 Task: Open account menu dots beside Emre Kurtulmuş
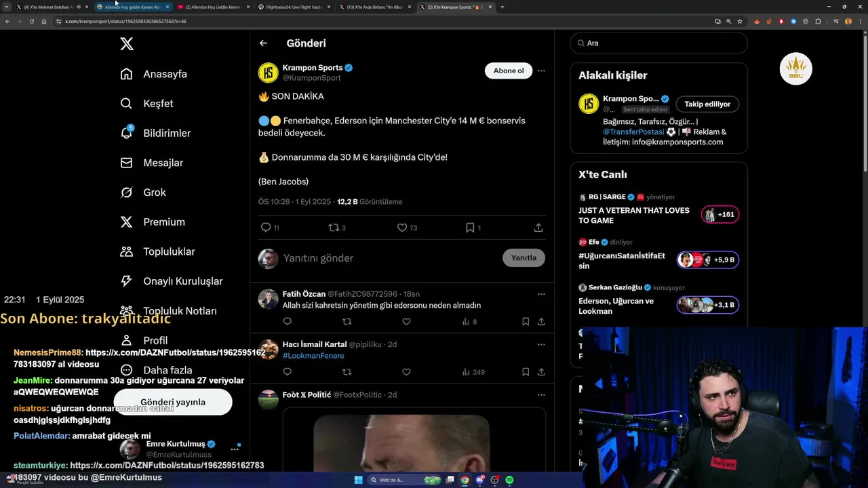click(235, 449)
